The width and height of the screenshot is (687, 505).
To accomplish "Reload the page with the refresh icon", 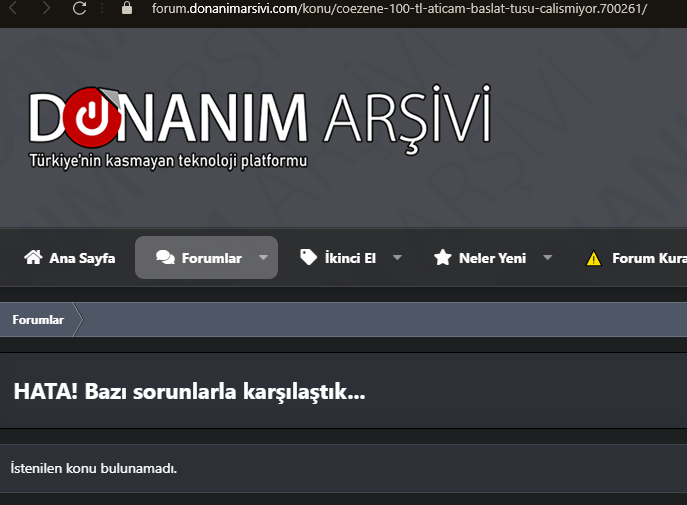I will (x=79, y=8).
